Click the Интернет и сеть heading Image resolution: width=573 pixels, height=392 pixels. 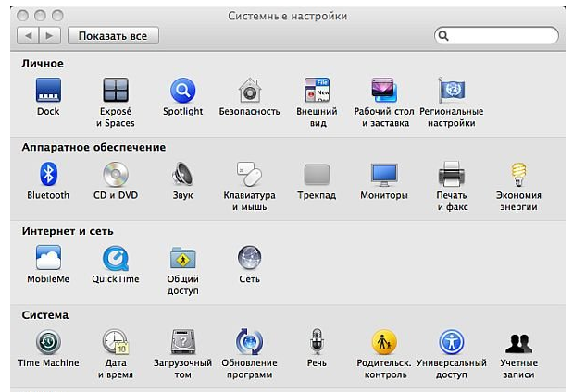(x=68, y=231)
